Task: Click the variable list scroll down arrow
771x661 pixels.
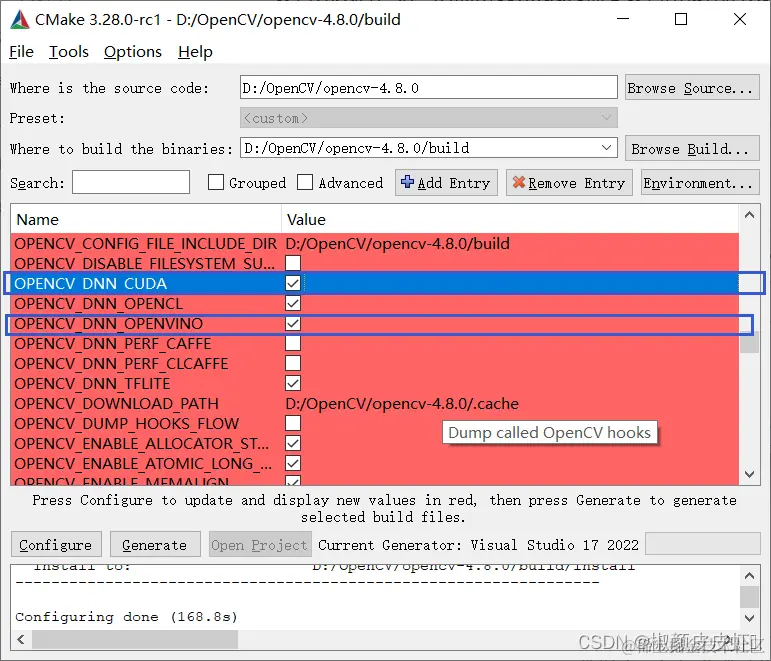Action: tap(749, 474)
